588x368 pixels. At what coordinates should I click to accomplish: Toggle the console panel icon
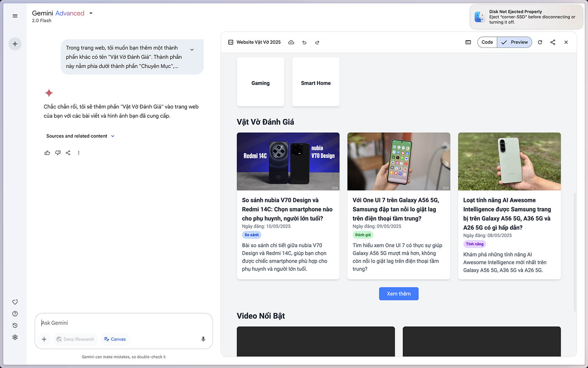tap(468, 42)
